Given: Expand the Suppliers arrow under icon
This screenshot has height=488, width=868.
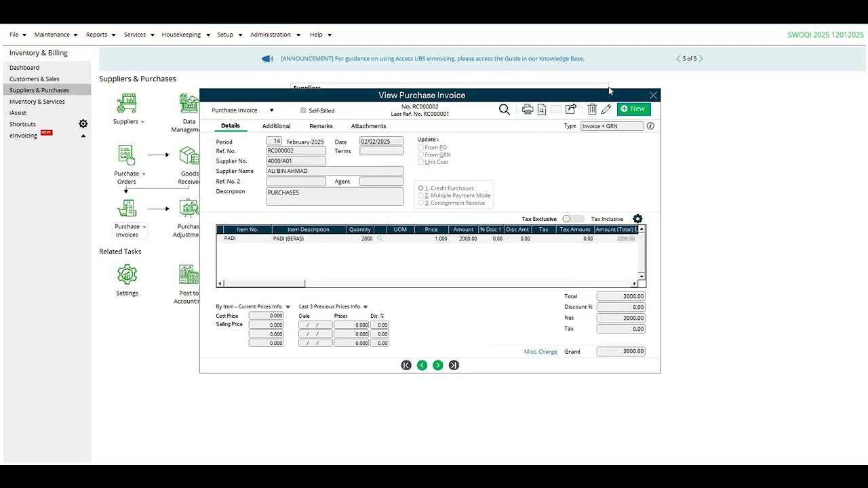Looking at the screenshot, I should [142, 122].
